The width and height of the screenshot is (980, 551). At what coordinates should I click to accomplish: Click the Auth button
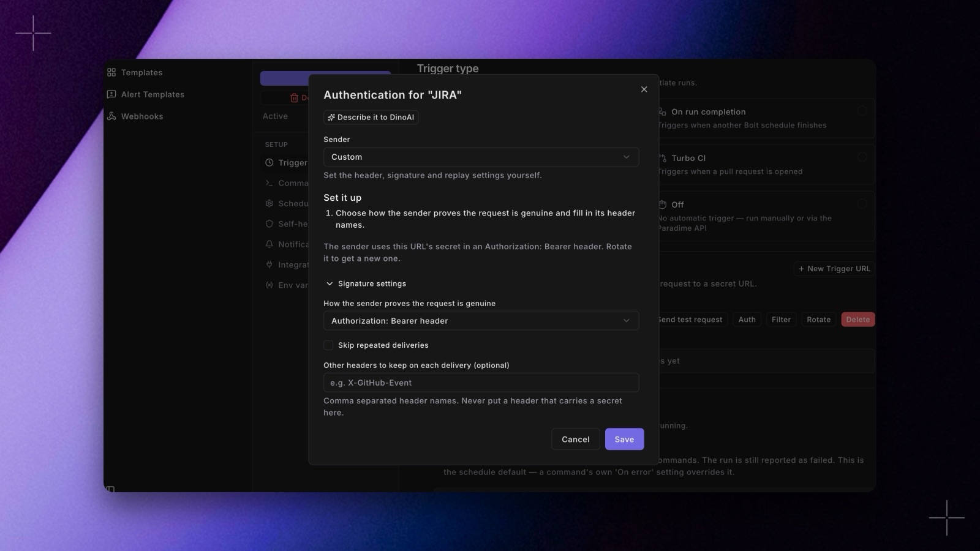click(747, 320)
